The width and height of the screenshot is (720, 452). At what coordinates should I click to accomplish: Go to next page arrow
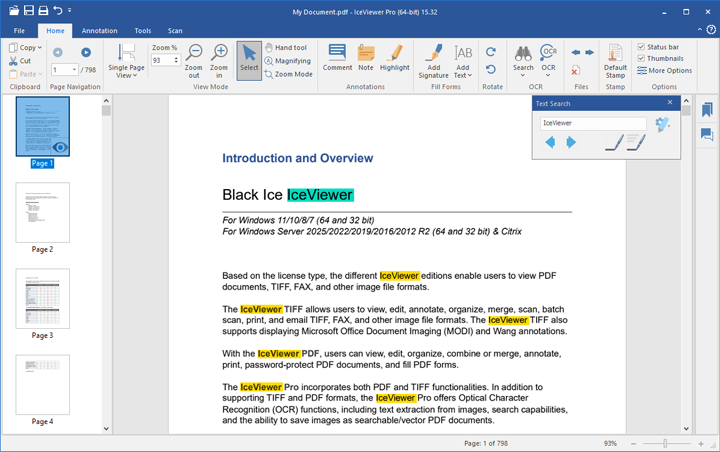click(x=86, y=52)
